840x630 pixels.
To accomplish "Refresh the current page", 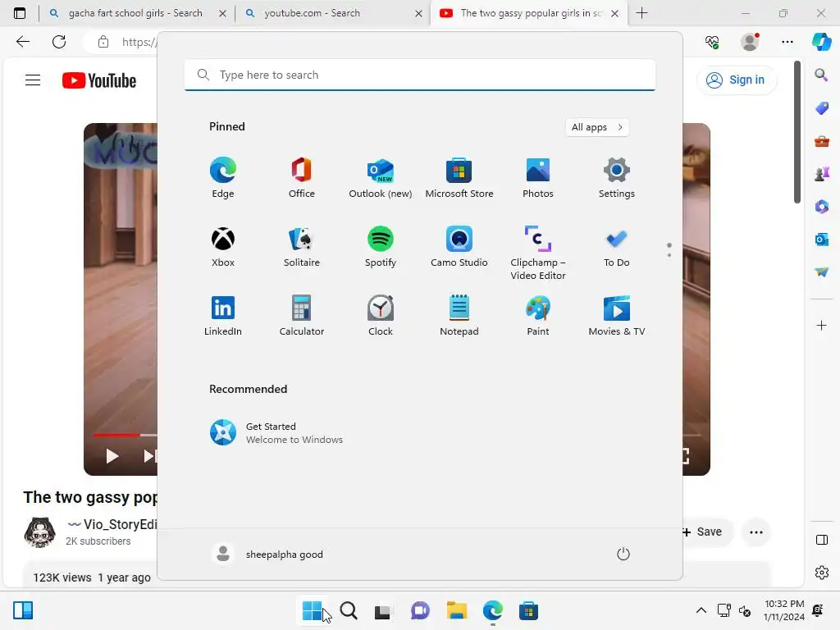I will (59, 42).
